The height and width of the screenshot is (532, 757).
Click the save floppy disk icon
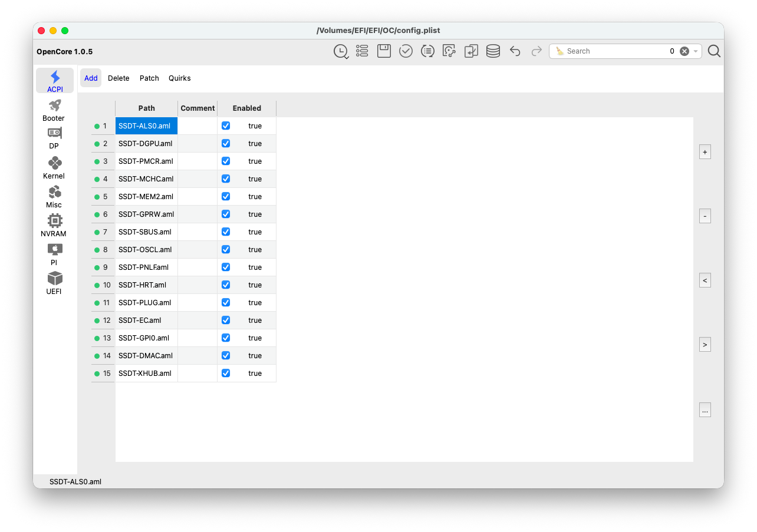click(384, 51)
